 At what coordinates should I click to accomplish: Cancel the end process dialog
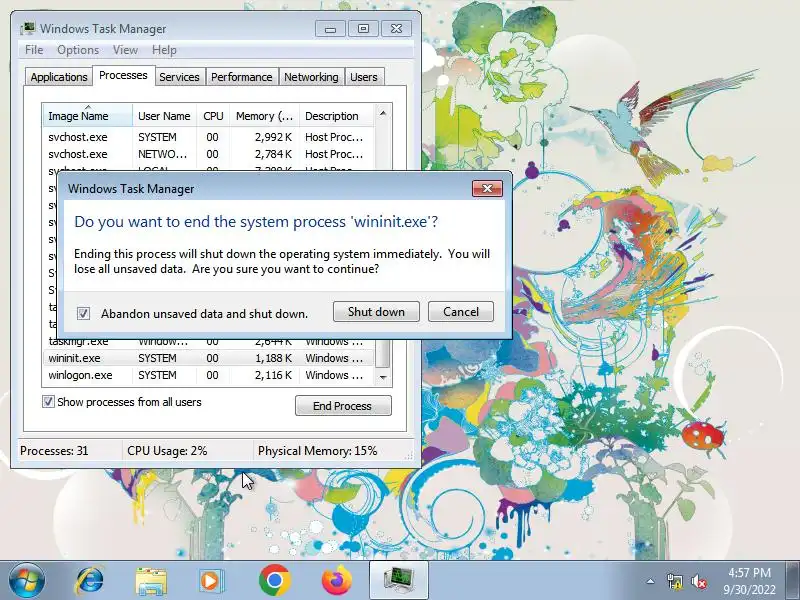461,312
